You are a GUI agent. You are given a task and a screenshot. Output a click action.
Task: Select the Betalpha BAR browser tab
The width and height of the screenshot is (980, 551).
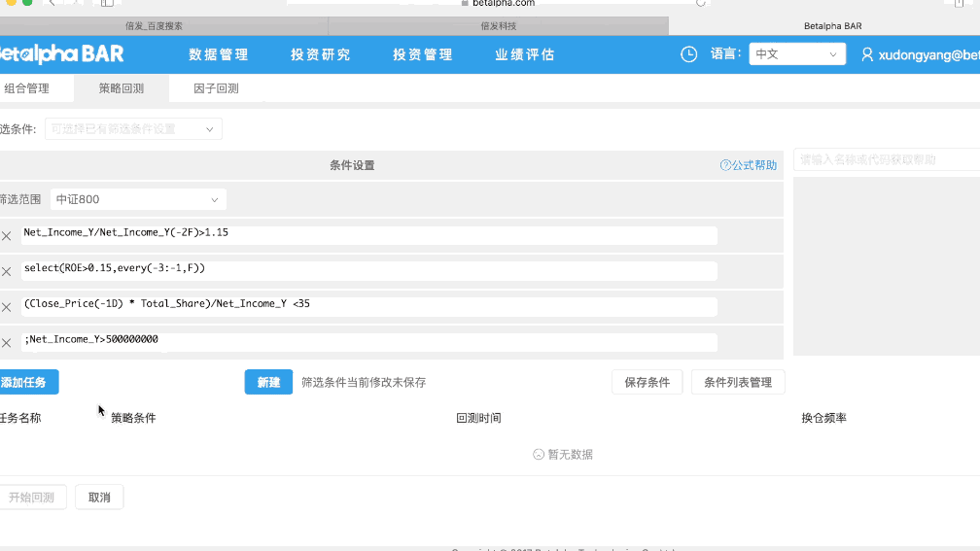824,25
